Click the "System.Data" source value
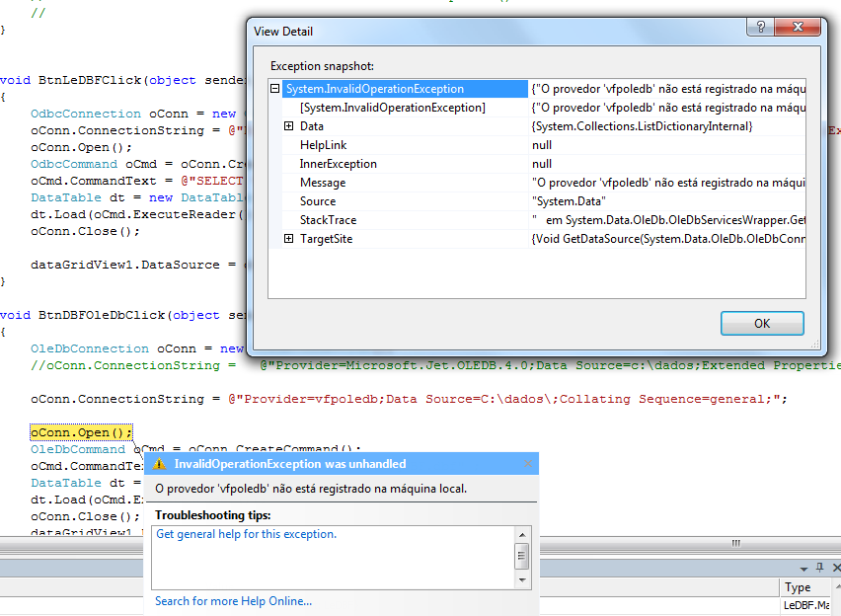The height and width of the screenshot is (616, 841). click(569, 201)
